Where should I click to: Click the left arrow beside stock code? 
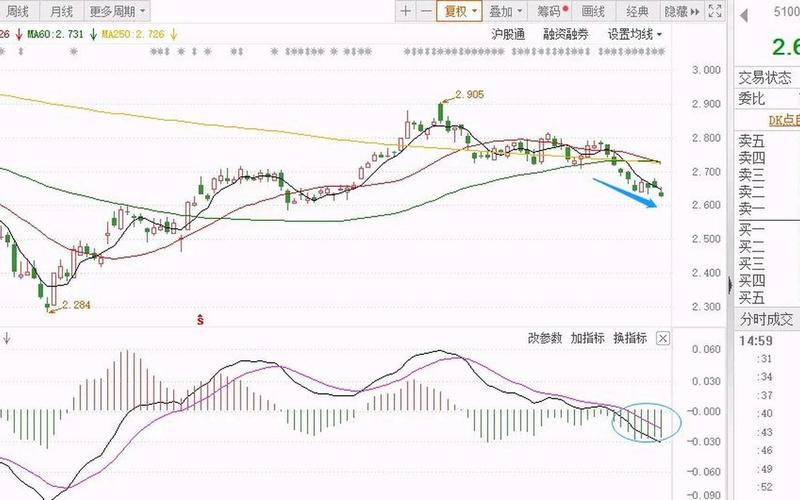743,14
